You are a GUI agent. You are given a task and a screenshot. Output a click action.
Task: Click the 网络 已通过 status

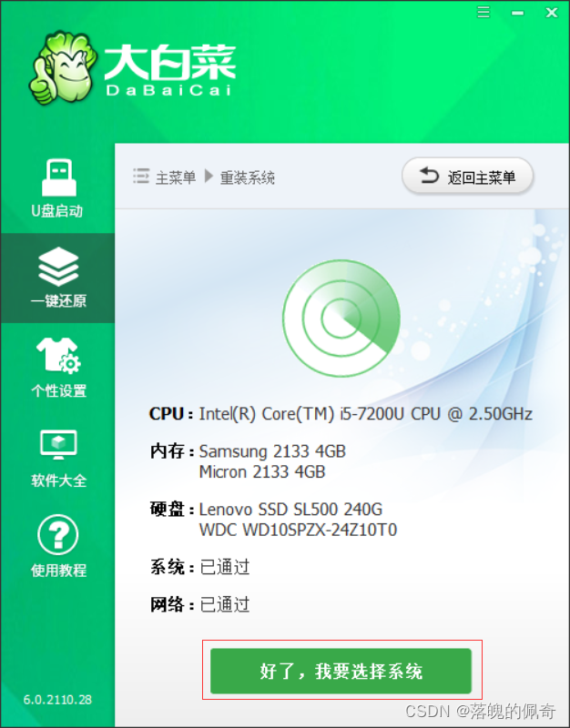(199, 604)
